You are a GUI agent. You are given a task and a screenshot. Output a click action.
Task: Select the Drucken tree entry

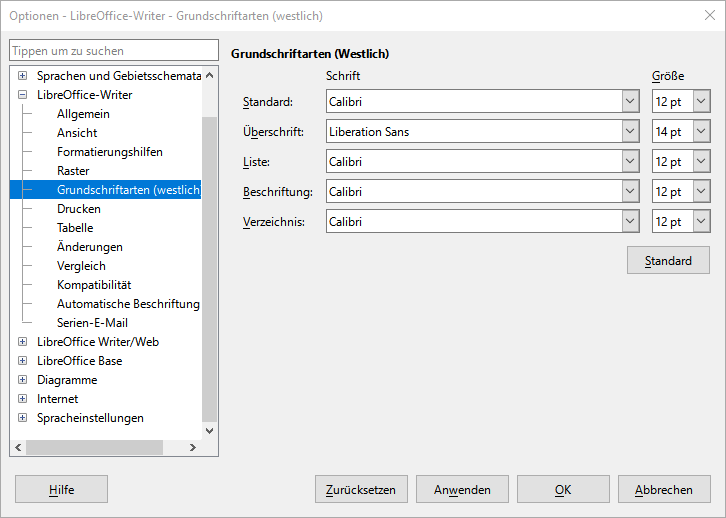coord(79,209)
